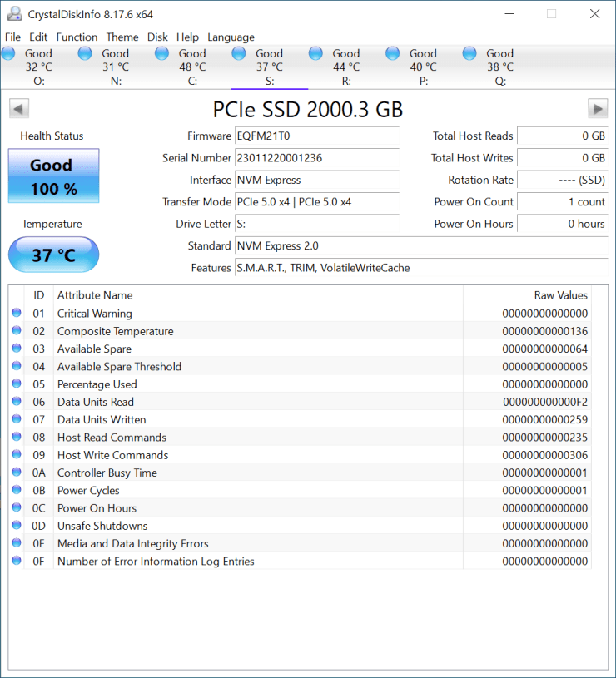Viewport: 616px width, 678px height.
Task: Go to previous disk arrow
Action: point(19,108)
